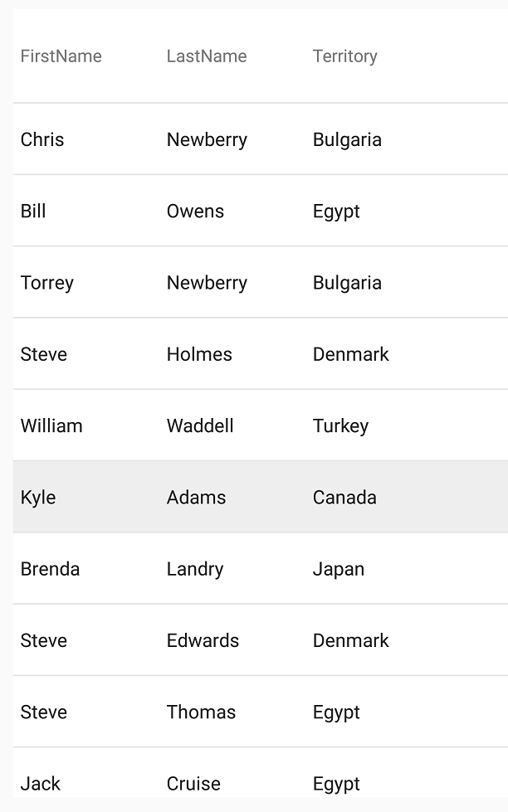Sort by the LastName column header
508x812 pixels.
[207, 56]
